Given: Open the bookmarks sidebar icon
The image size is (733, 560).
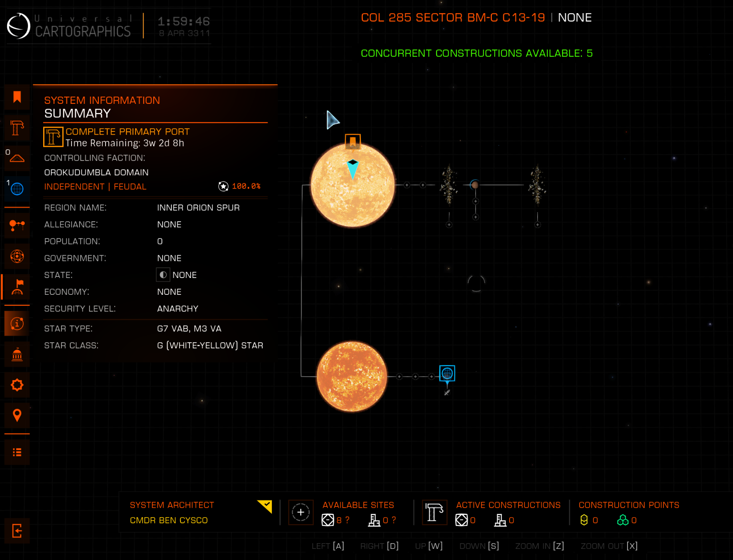Looking at the screenshot, I should [x=17, y=97].
